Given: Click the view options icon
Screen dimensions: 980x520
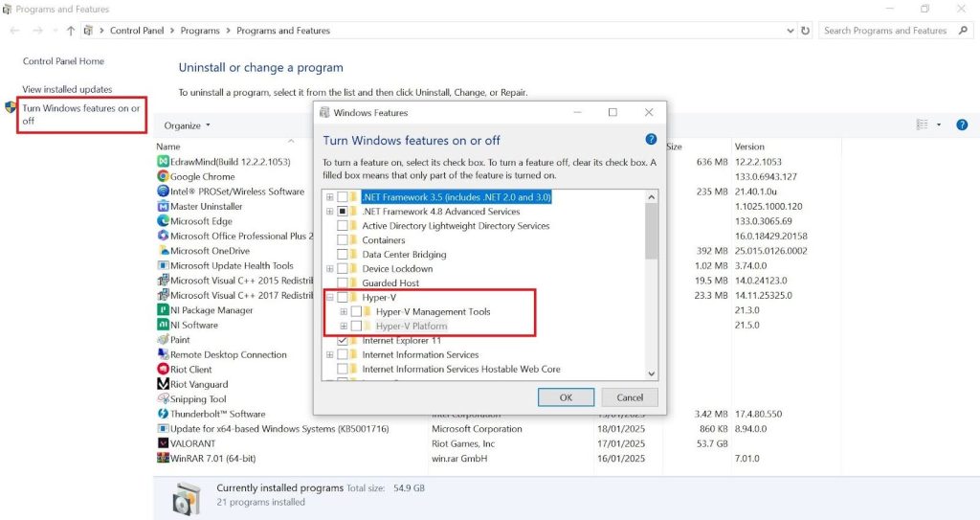Looking at the screenshot, I should click(x=923, y=125).
